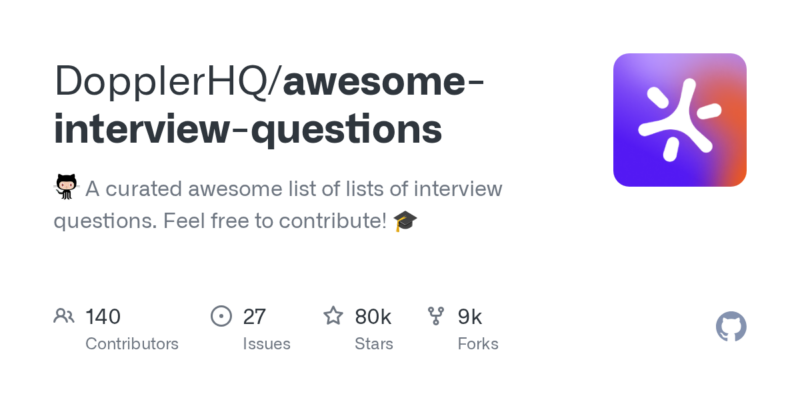This screenshot has width=800, height=400.
Task: Open the Forks label
Action: (477, 344)
